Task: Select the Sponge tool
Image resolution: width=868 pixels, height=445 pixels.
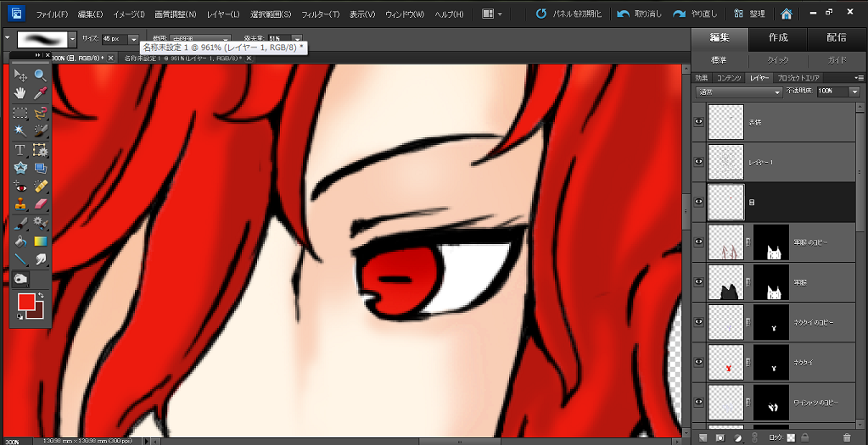Action: click(20, 279)
